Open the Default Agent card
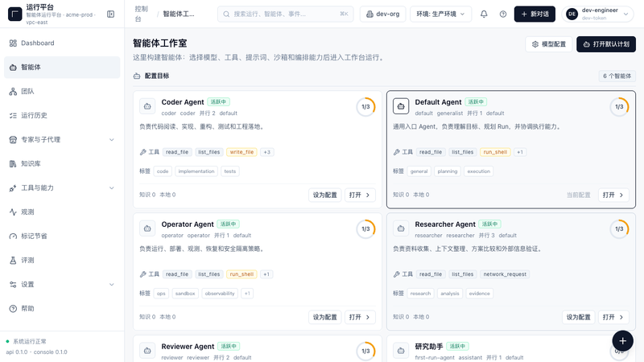644x362 pixels. point(613,195)
